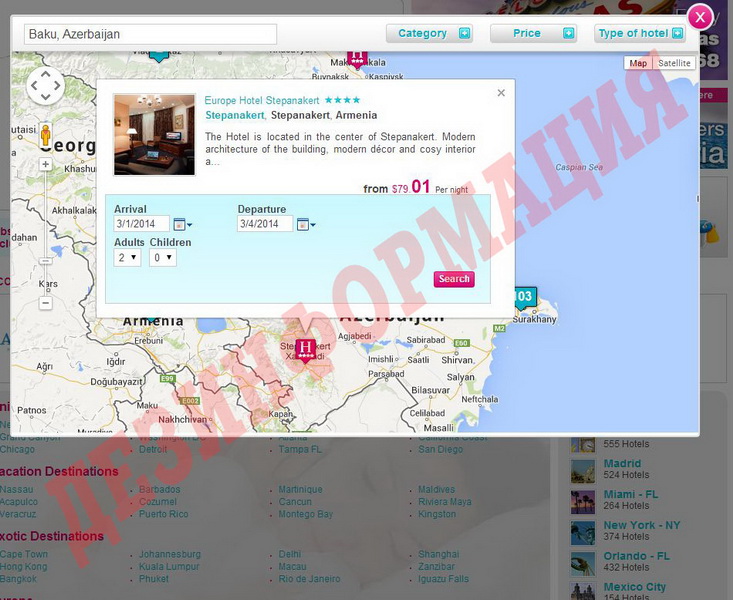Click the Madrid thumbnail image
The height and width of the screenshot is (600, 733).
pyautogui.click(x=583, y=471)
